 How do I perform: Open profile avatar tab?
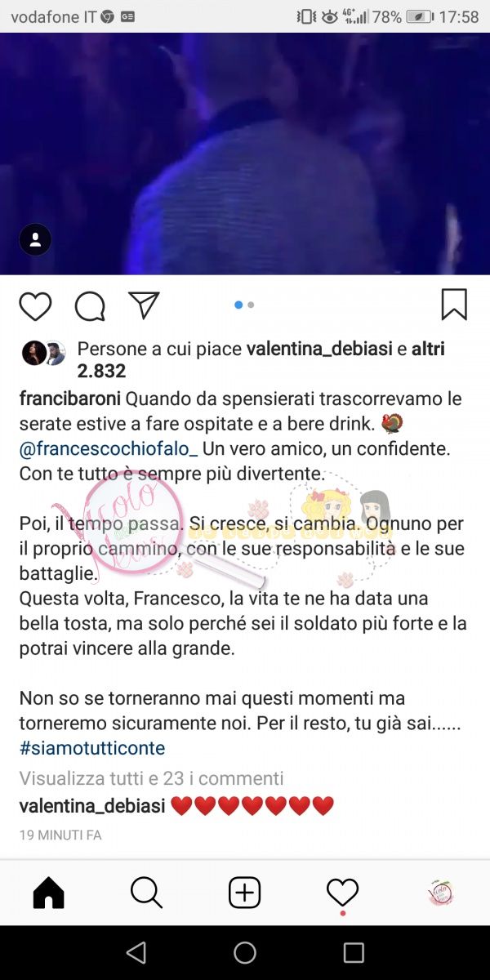(441, 893)
